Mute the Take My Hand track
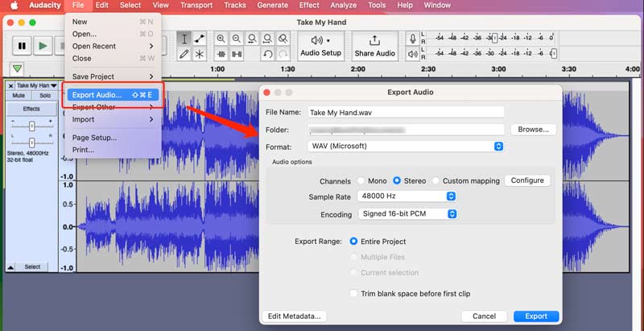 [x=19, y=95]
